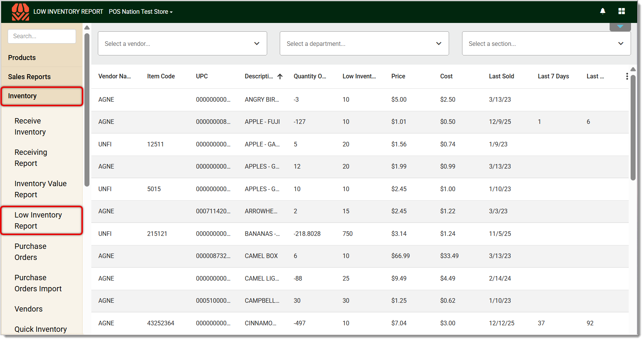Click in the sidebar Search field
Viewport: 644px width, 341px height.
pyautogui.click(x=42, y=36)
